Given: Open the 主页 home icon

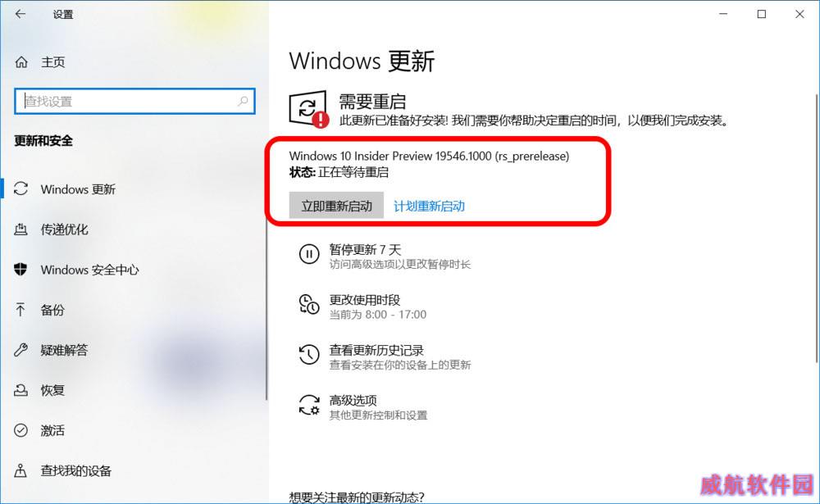Looking at the screenshot, I should click(x=21, y=62).
